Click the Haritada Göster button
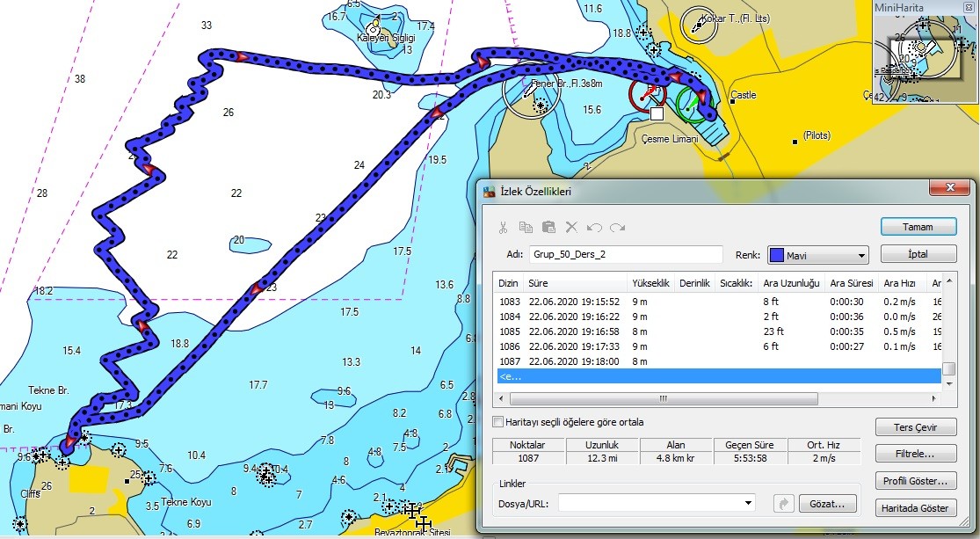The width and height of the screenshot is (980, 539). [x=916, y=508]
